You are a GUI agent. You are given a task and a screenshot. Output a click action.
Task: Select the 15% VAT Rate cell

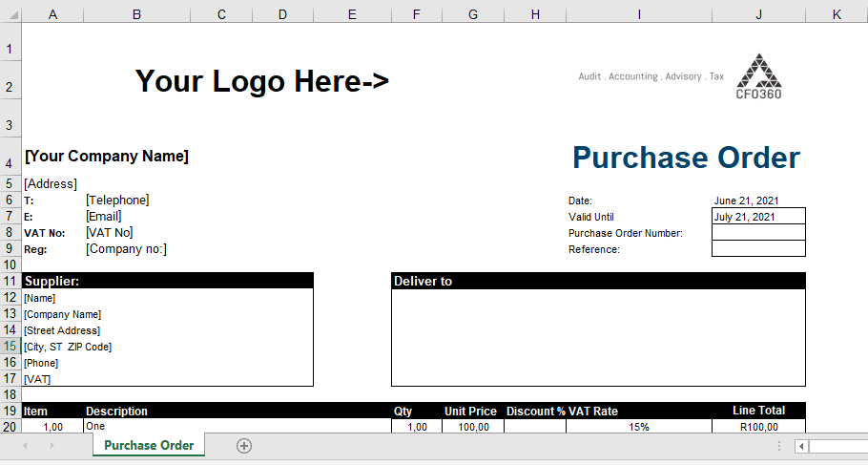point(638,427)
